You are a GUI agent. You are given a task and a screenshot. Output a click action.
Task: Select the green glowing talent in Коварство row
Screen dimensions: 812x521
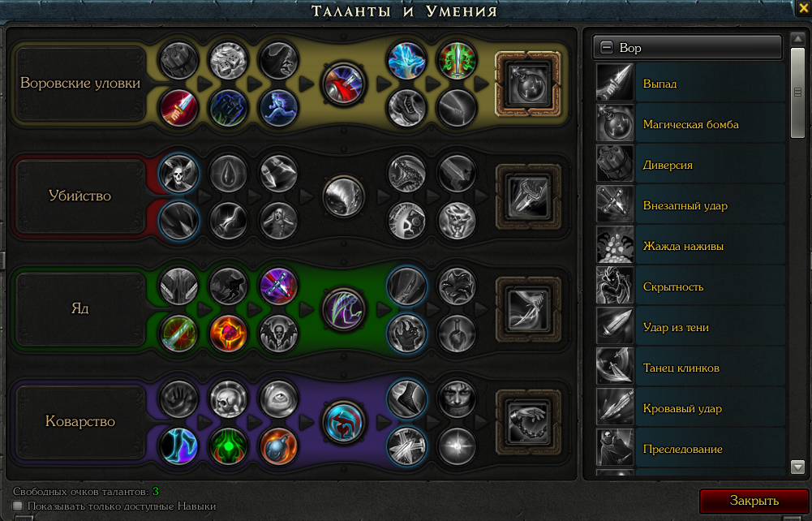coord(229,446)
